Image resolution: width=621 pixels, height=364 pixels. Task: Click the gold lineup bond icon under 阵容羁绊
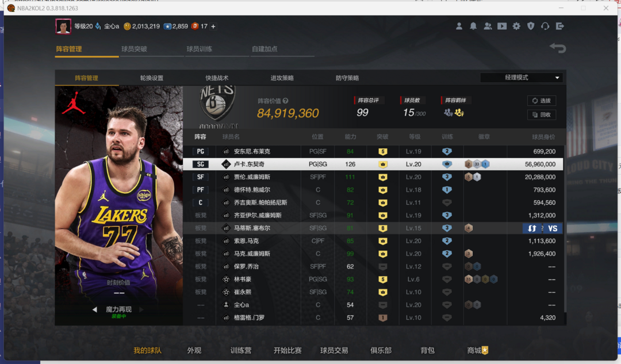tap(459, 113)
